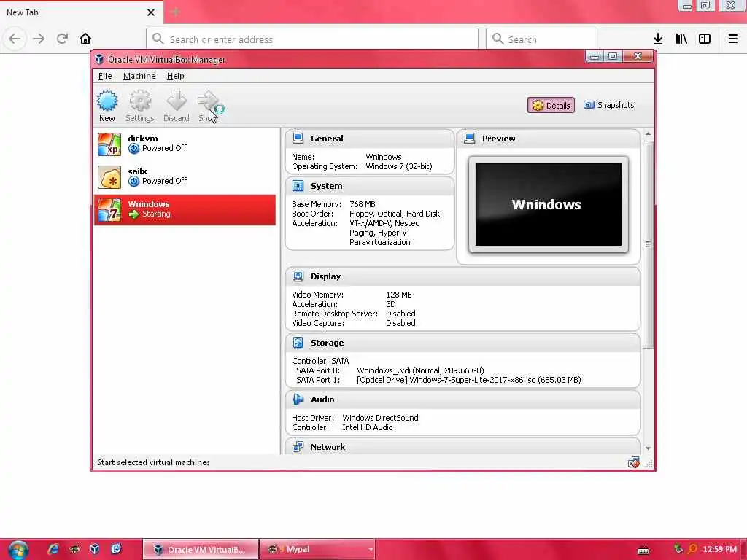Click the Show arrow toolbar icon
The width and height of the screenshot is (747, 560).
tap(209, 101)
